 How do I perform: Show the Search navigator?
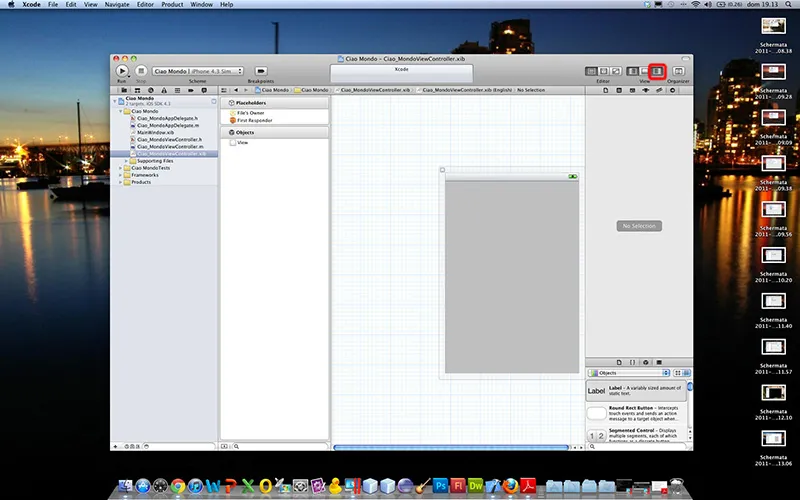151,90
